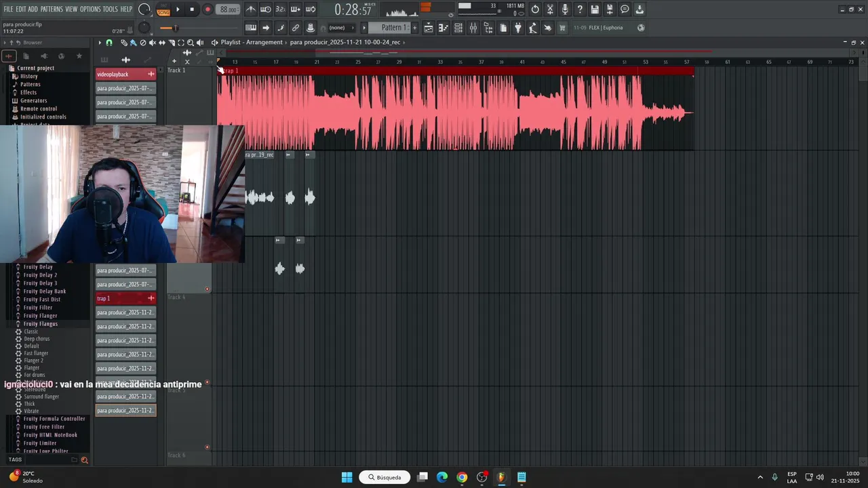Click Windows Start button on taskbar
This screenshot has height=488, width=868.
point(347,477)
